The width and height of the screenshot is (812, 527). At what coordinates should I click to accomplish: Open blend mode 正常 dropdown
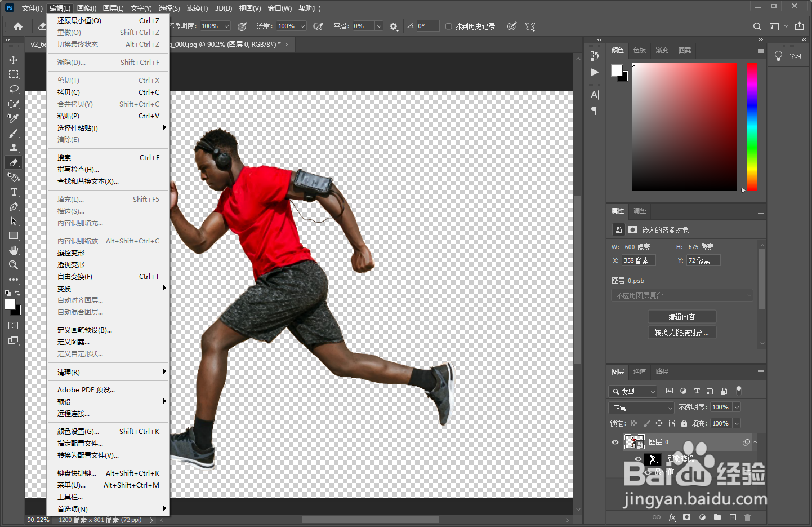coord(642,408)
